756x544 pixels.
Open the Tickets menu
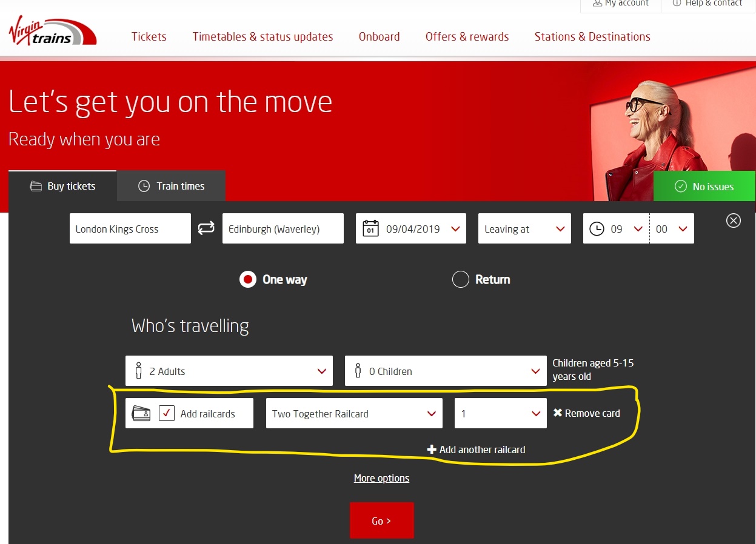point(149,36)
